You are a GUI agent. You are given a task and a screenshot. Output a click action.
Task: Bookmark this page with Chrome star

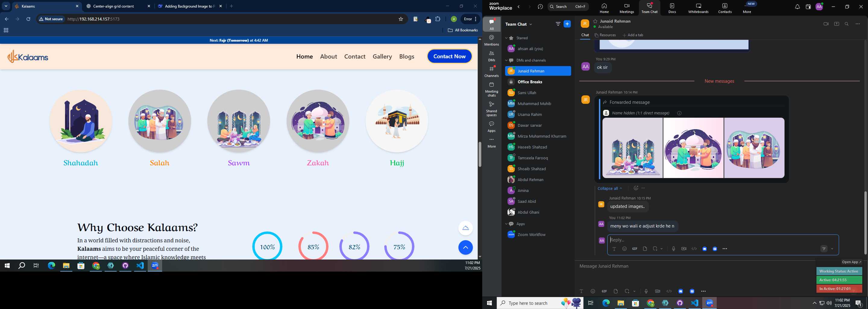[x=401, y=19]
